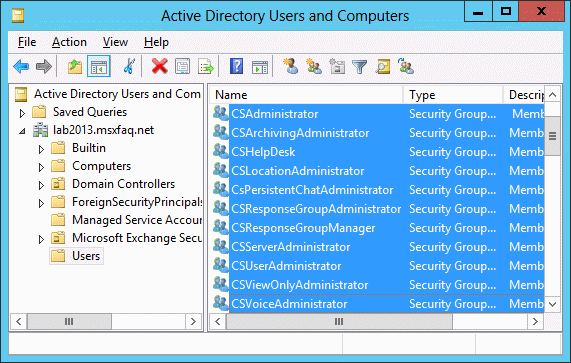Click the Create new group icon
This screenshot has width=571, height=363.
(314, 66)
